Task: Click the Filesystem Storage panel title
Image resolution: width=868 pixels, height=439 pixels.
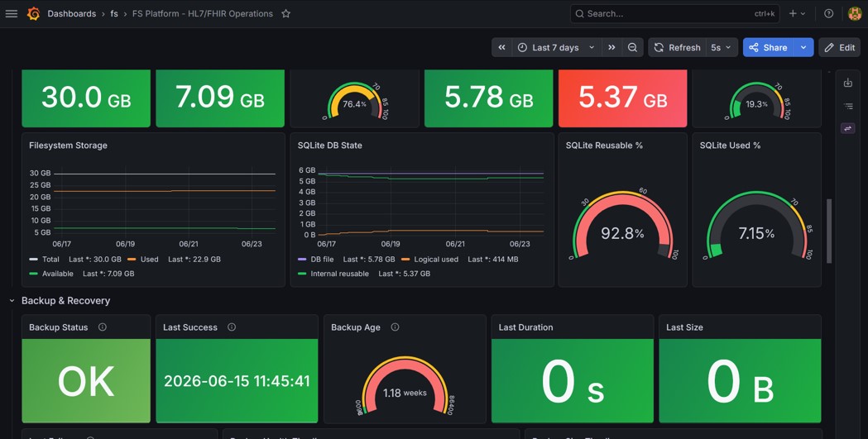Action: [68, 146]
